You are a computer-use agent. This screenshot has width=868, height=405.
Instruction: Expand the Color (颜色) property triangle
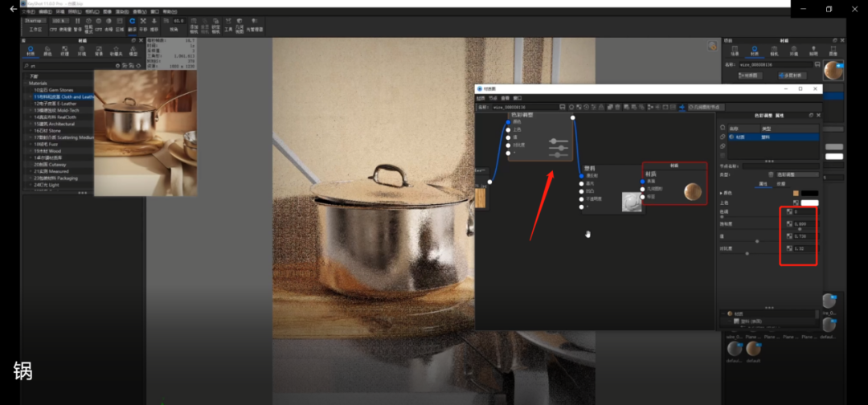click(x=721, y=193)
